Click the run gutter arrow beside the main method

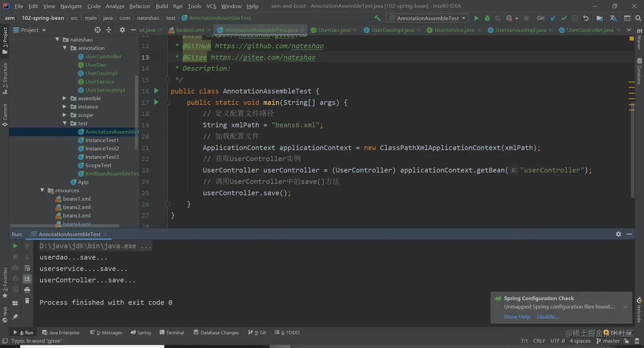156,102
